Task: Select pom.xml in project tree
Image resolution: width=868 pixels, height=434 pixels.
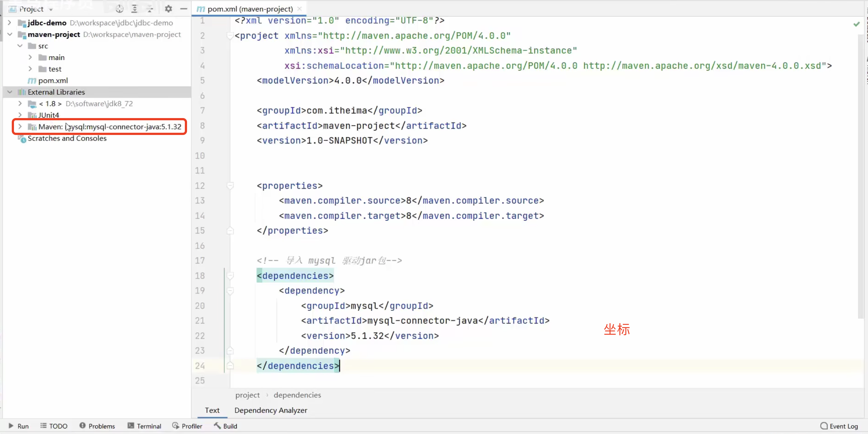Action: pyautogui.click(x=53, y=81)
